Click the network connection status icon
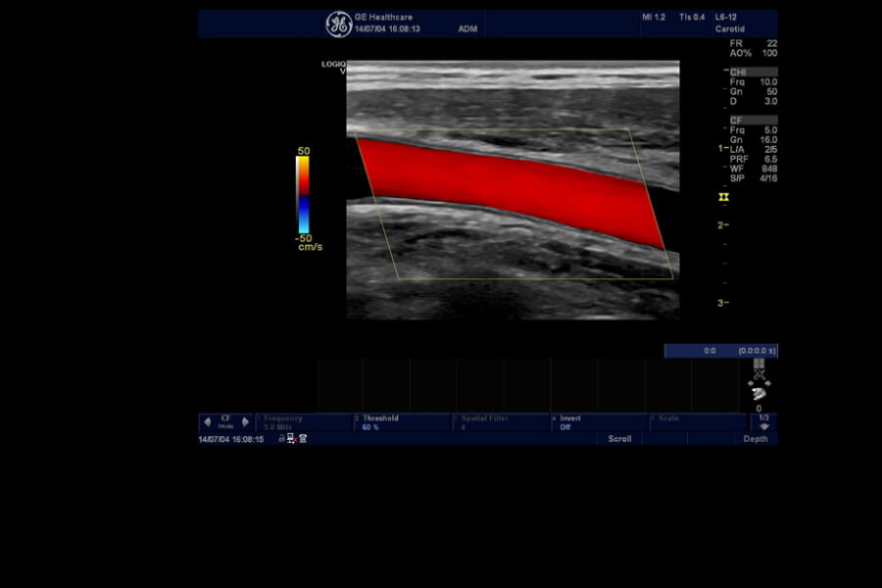 [292, 439]
